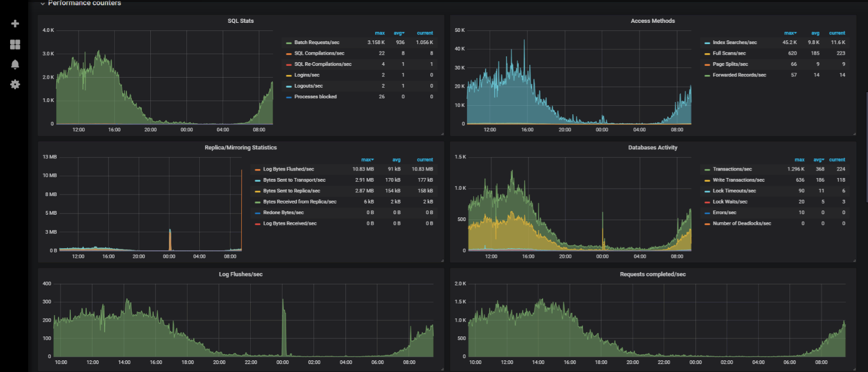
Task: Click the 1.296 K max value for Transactions/sec
Action: point(796,169)
